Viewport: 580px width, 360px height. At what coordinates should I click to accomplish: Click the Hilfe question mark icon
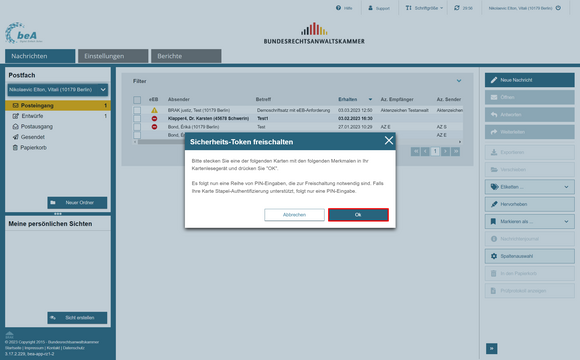(x=338, y=8)
